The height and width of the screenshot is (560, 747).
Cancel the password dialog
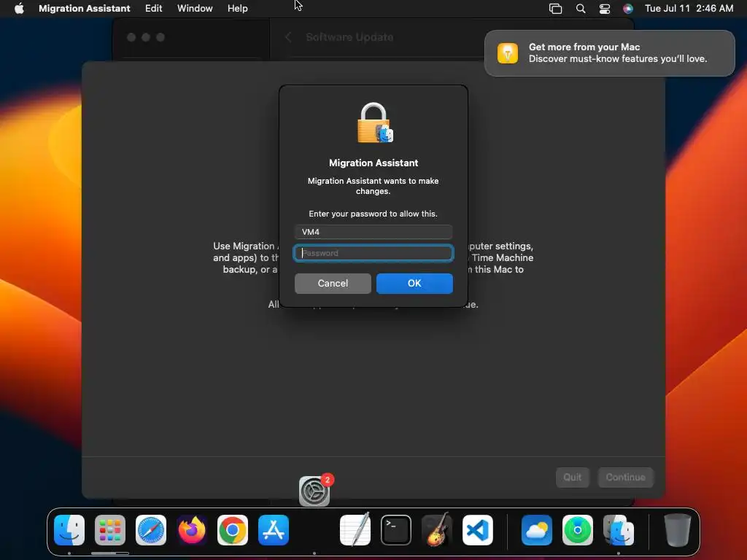coord(333,284)
